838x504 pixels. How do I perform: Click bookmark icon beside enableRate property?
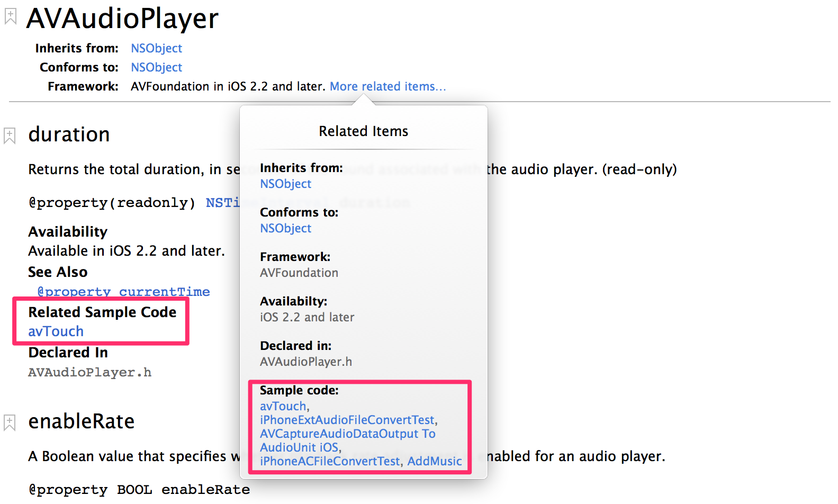point(10,422)
